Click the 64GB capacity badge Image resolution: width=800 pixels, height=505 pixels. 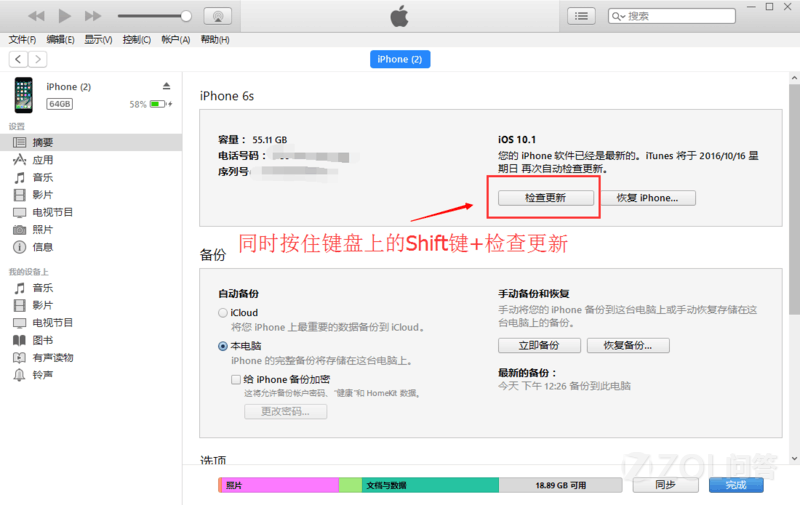(x=60, y=104)
